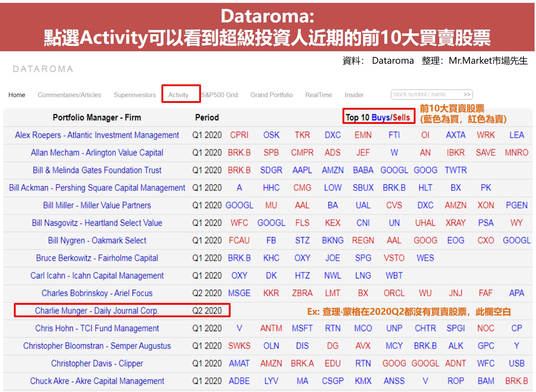Click IBKR ticker in Allan Mecham row
This screenshot has width=536, height=392.
[x=455, y=153]
